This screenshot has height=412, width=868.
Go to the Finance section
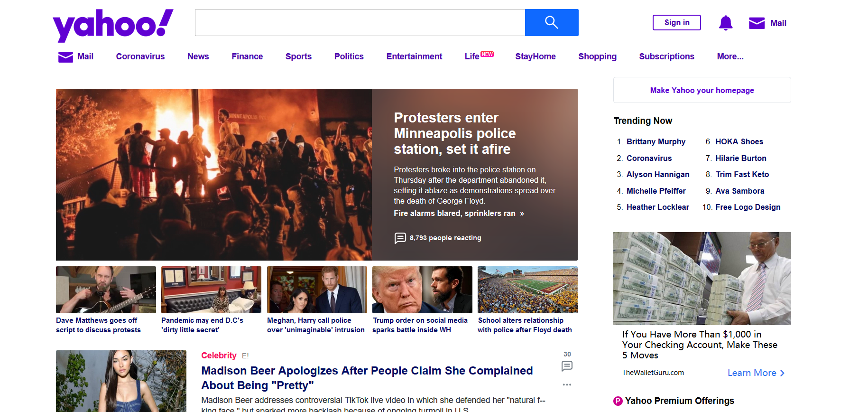247,56
